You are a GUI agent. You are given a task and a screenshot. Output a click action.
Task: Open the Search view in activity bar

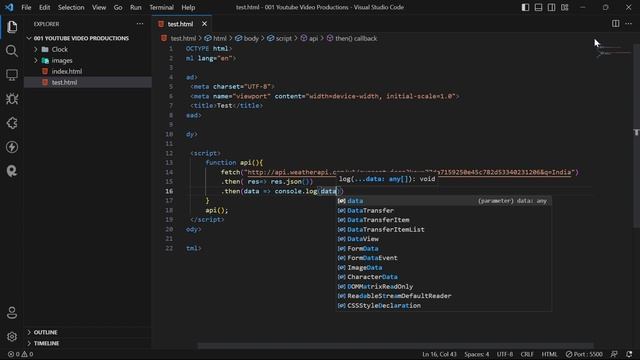(12, 51)
